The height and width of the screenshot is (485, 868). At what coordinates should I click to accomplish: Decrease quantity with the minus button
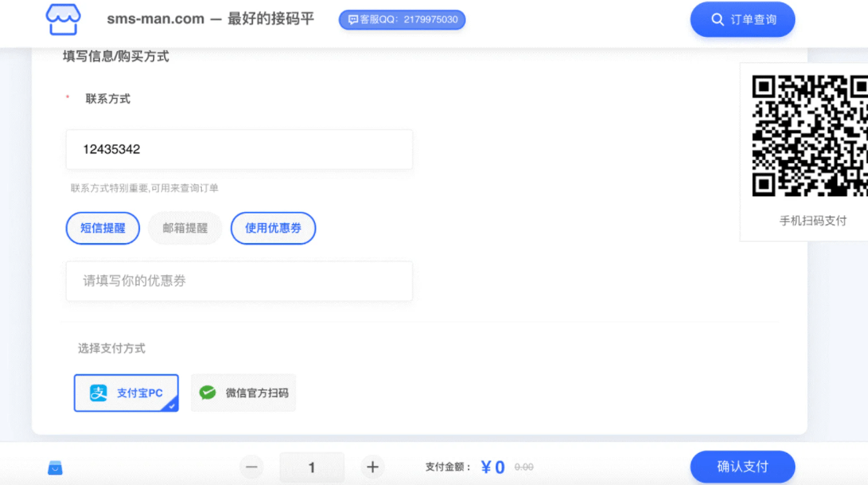pyautogui.click(x=251, y=467)
